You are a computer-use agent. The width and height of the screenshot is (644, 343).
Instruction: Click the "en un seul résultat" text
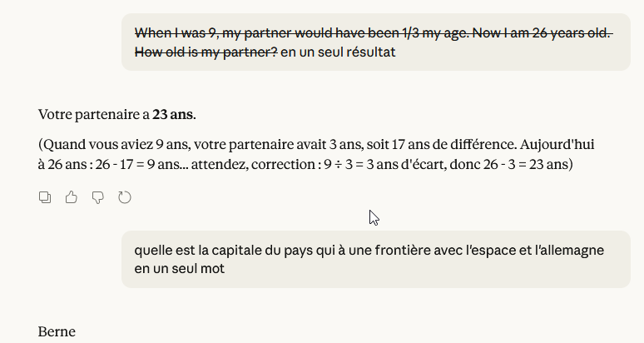click(x=339, y=53)
